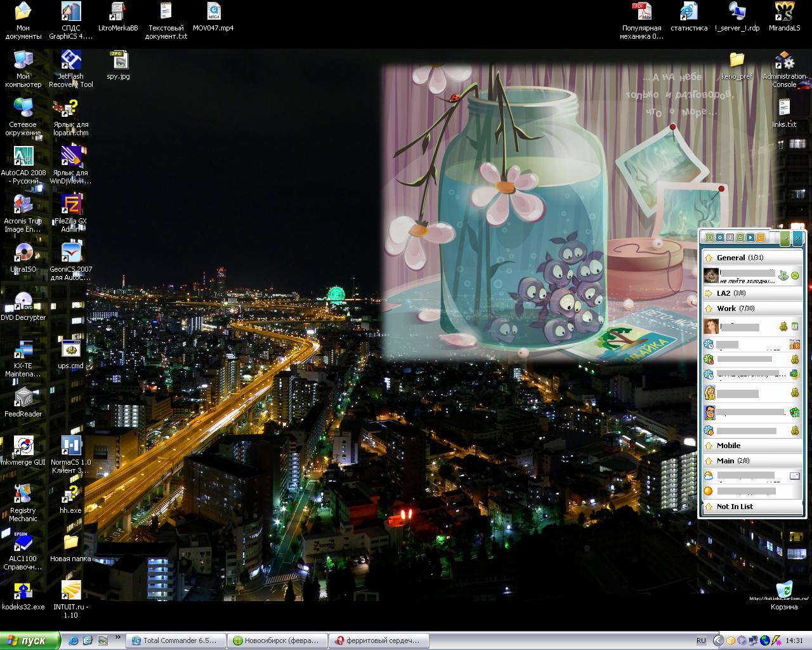Open the UltraISO desktop icon

click(x=23, y=254)
